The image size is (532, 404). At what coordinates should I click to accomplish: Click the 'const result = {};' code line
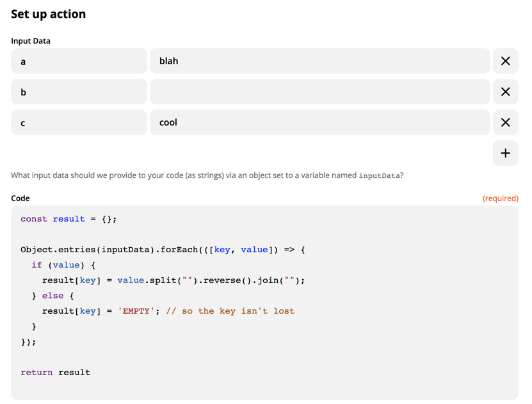click(69, 219)
